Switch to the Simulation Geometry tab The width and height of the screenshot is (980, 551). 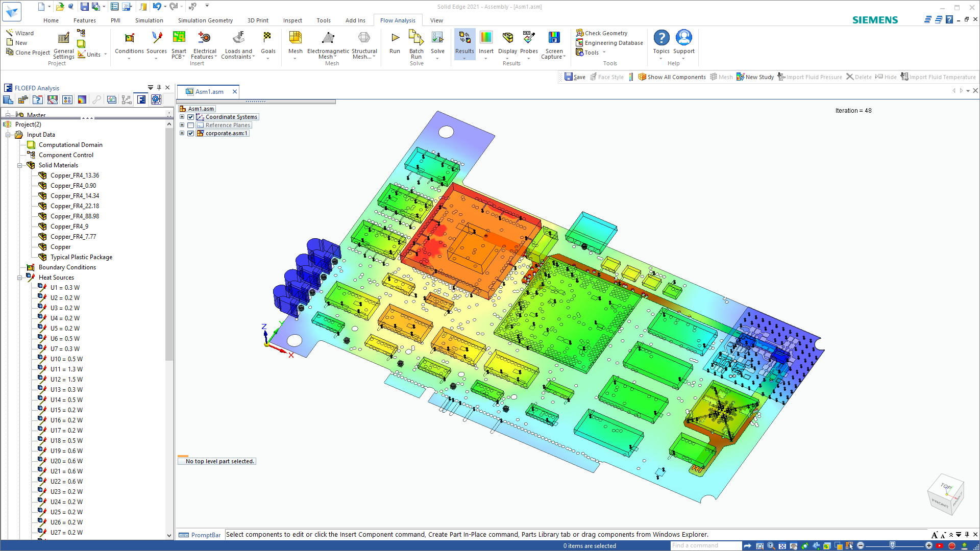205,20
